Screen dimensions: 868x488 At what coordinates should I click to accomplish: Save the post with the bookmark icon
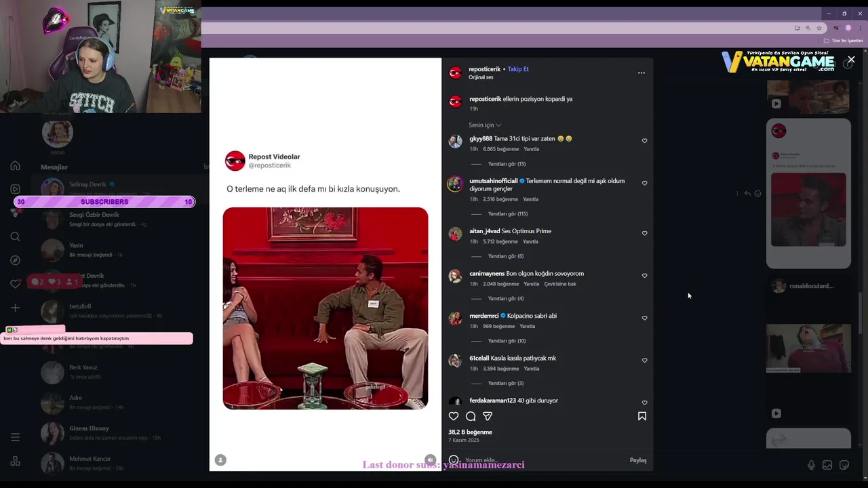coord(642,416)
